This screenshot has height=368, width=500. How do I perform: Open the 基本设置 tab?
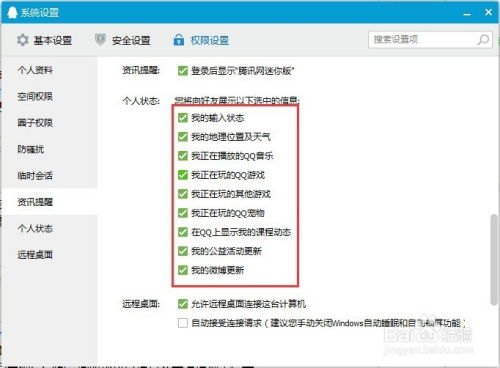45,40
